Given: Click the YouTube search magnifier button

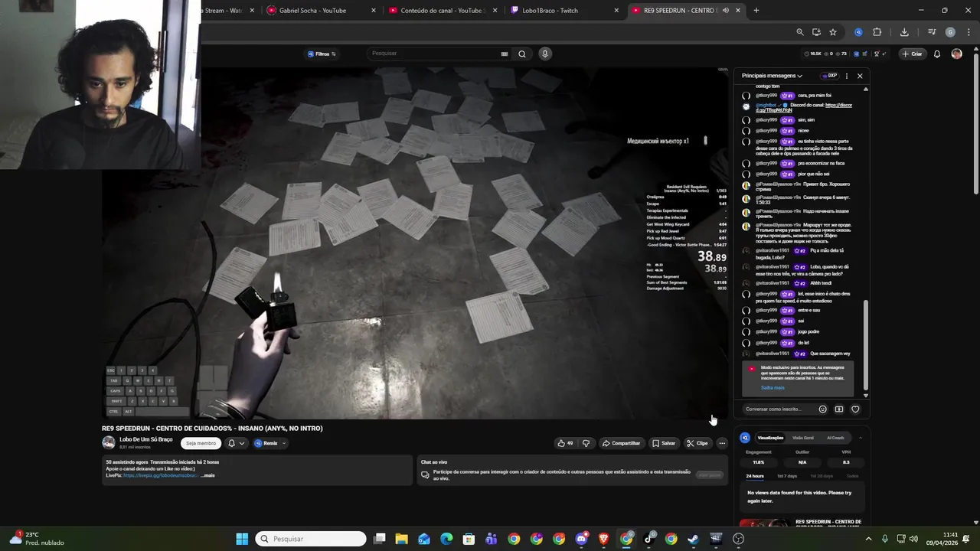Looking at the screenshot, I should click(x=522, y=54).
